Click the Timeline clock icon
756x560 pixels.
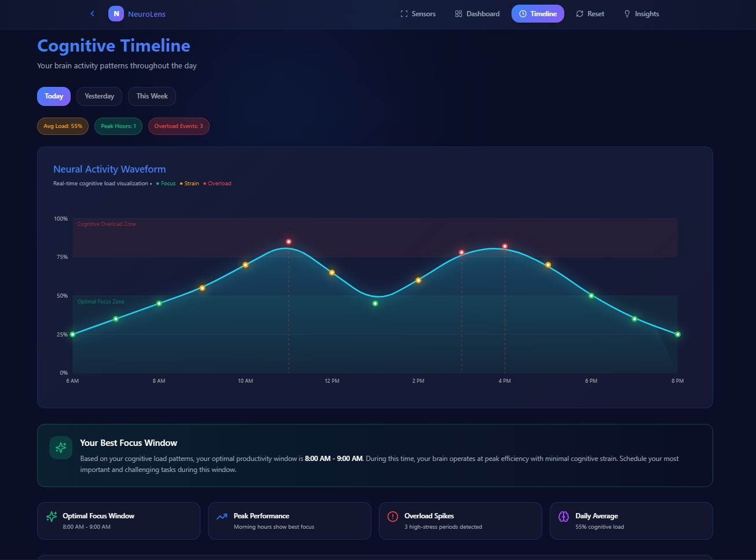click(x=523, y=14)
